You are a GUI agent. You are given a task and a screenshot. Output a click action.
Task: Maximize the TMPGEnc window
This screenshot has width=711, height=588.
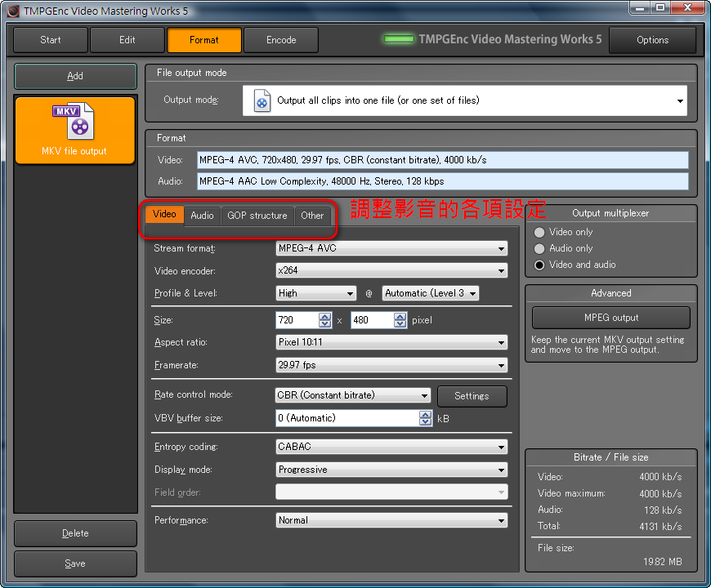[660, 7]
